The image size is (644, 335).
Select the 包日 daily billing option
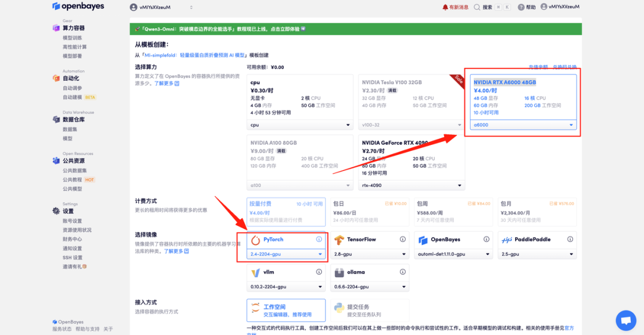pos(370,211)
